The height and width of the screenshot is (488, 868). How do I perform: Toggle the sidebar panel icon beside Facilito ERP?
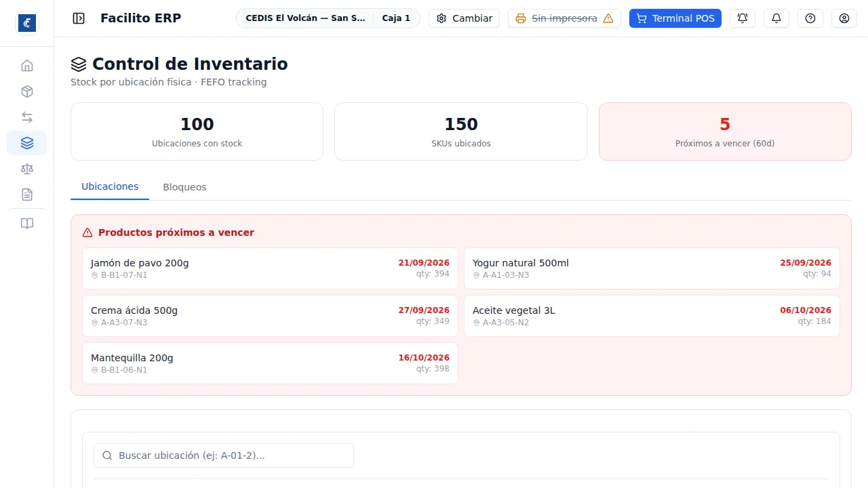(79, 18)
